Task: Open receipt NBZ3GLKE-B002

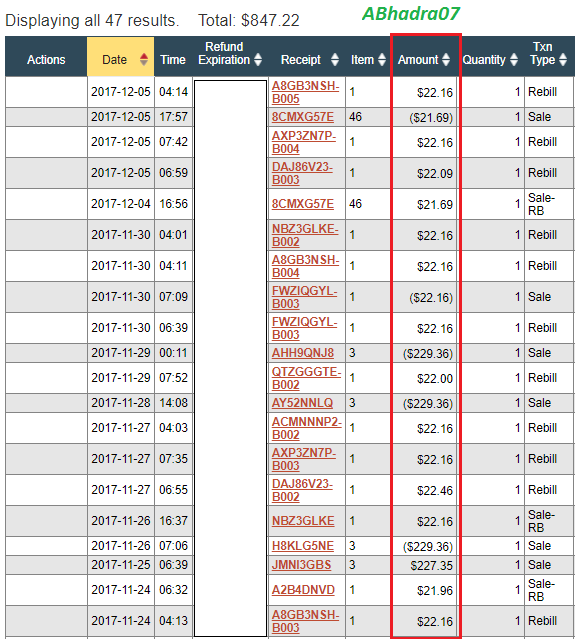Action: click(305, 235)
